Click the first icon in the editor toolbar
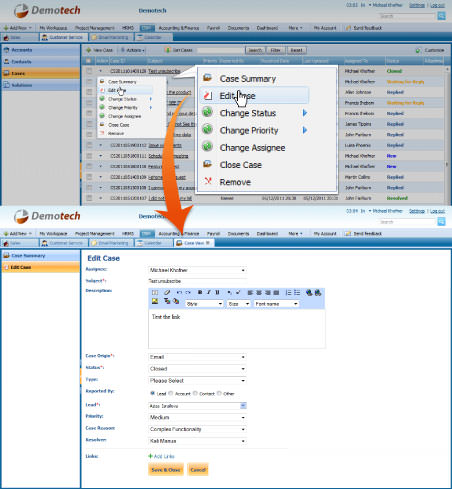This screenshot has width=452, height=489. coord(155,292)
